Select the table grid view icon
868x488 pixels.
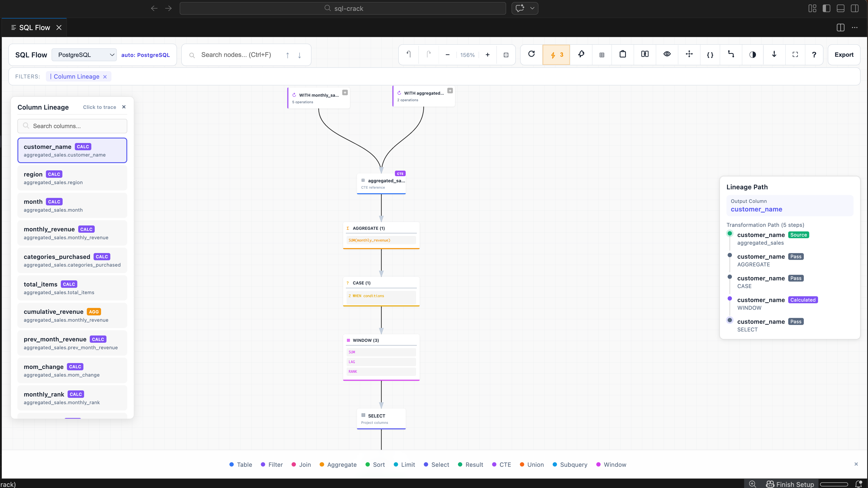(x=602, y=54)
